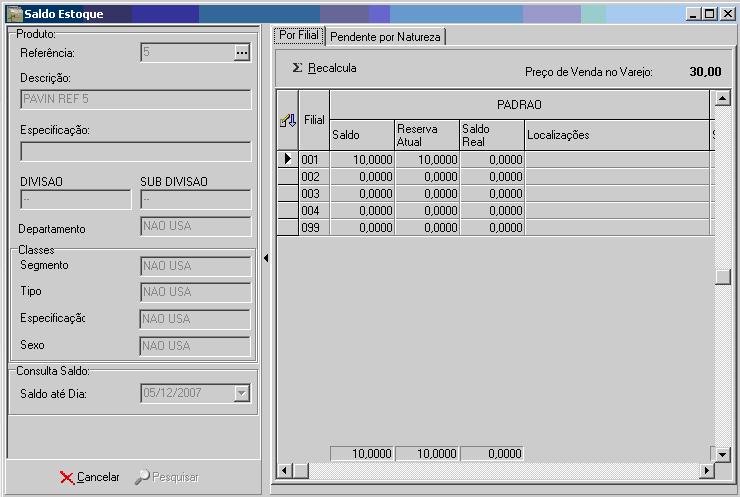
Task: Switch to the Pendente por Natureza tab
Action: pos(386,36)
